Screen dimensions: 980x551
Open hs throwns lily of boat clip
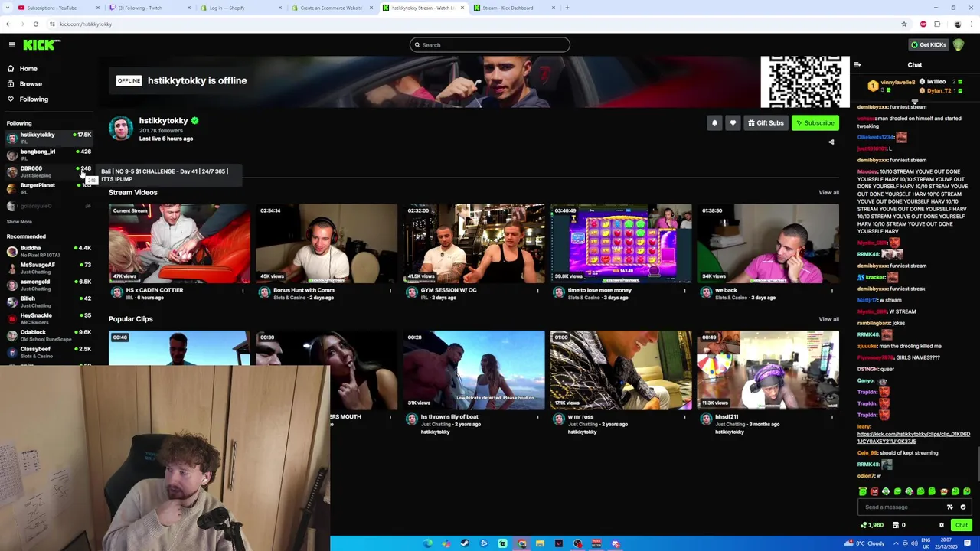tap(474, 370)
